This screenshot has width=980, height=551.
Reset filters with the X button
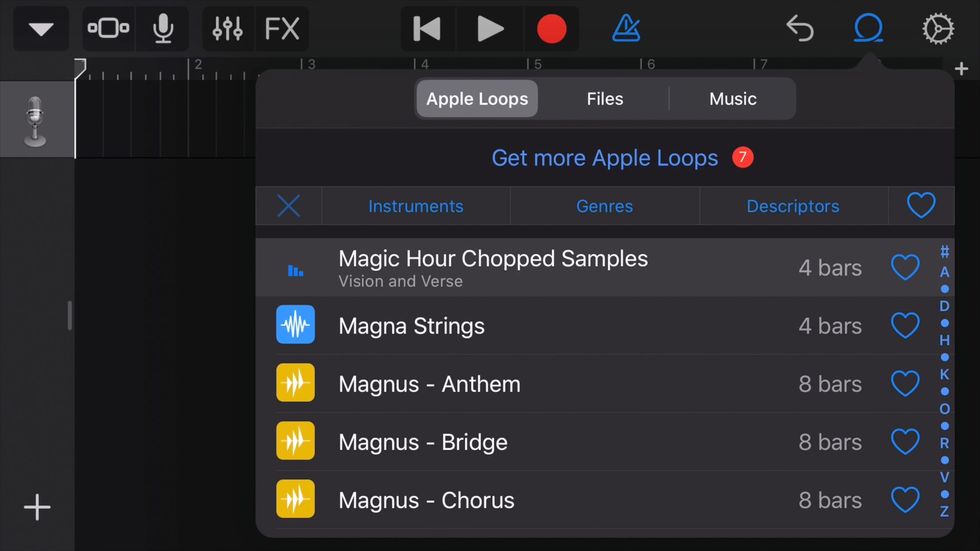tap(288, 206)
